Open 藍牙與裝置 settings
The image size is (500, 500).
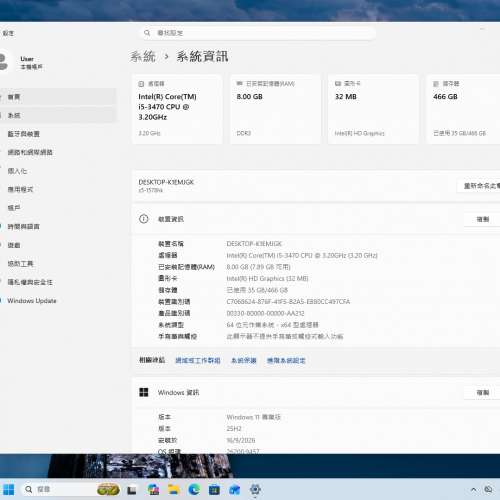click(x=57, y=134)
